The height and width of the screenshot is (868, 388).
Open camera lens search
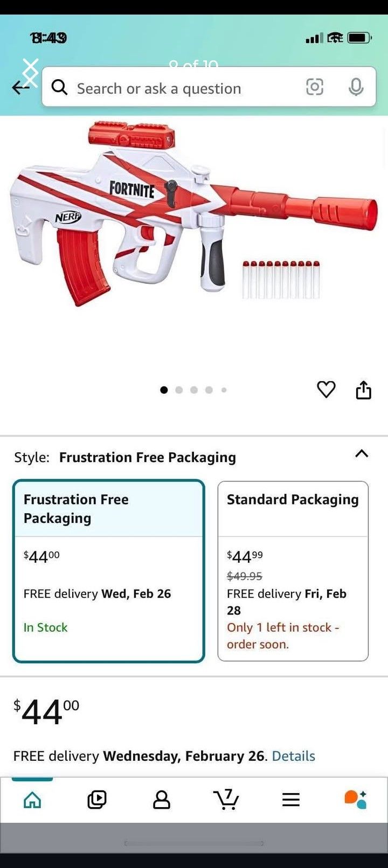pos(315,87)
